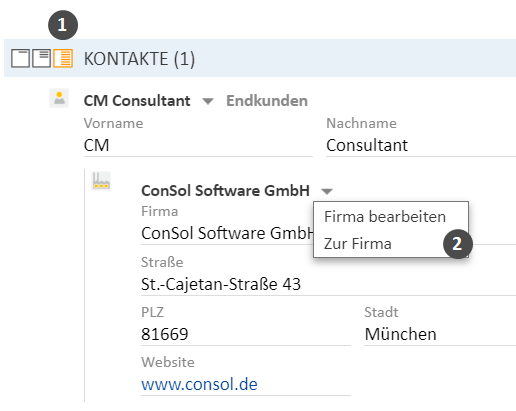Choose Zur Firma from context menu

358,244
